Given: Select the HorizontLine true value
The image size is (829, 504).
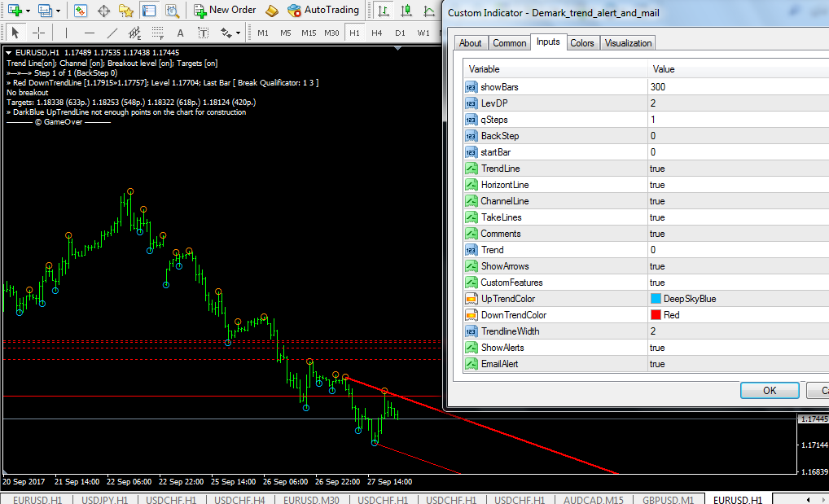Looking at the screenshot, I should pos(738,185).
